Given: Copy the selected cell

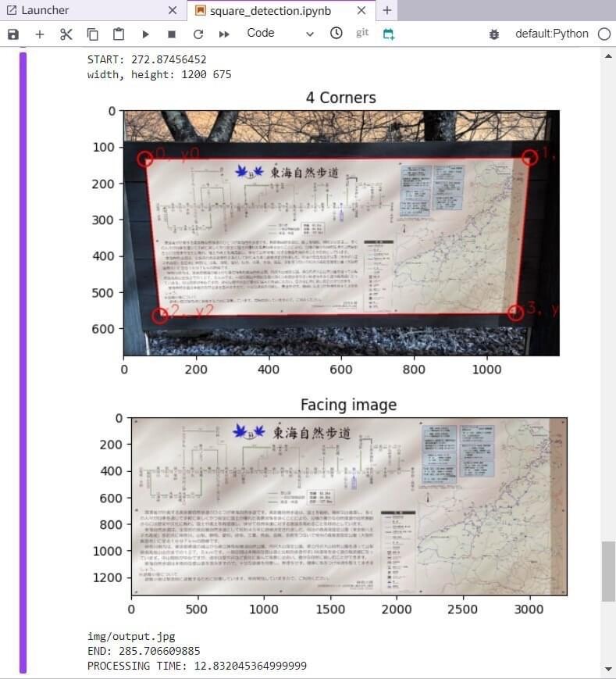Looking at the screenshot, I should pos(92,34).
